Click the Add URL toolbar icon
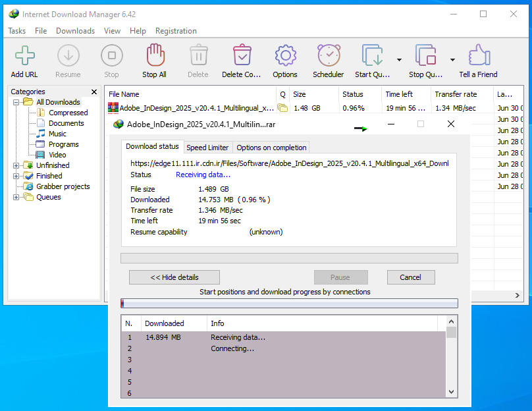The height and width of the screenshot is (411, 532). pos(24,55)
